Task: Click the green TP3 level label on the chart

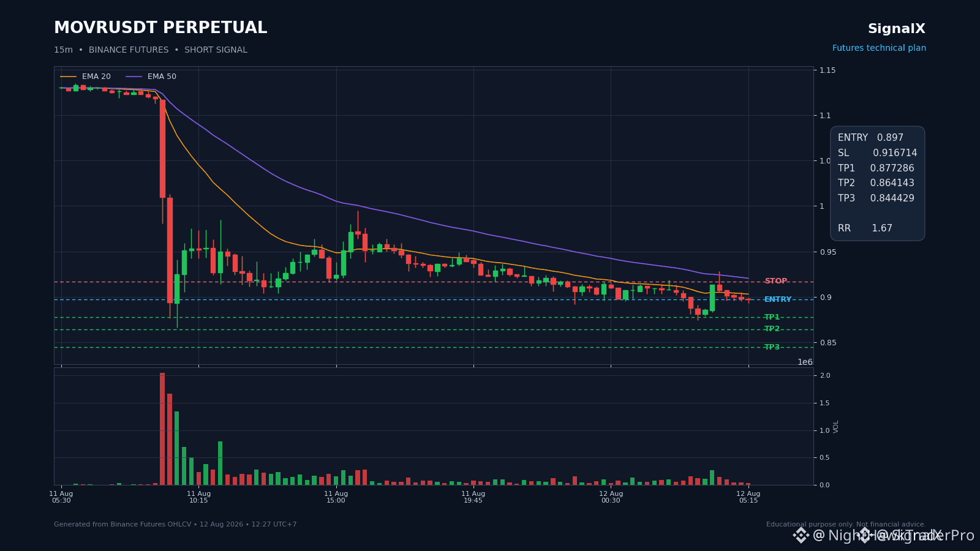Action: (x=772, y=347)
